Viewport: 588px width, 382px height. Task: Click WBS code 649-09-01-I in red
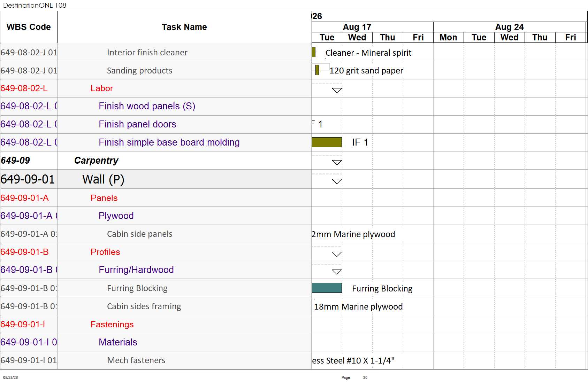tap(23, 324)
